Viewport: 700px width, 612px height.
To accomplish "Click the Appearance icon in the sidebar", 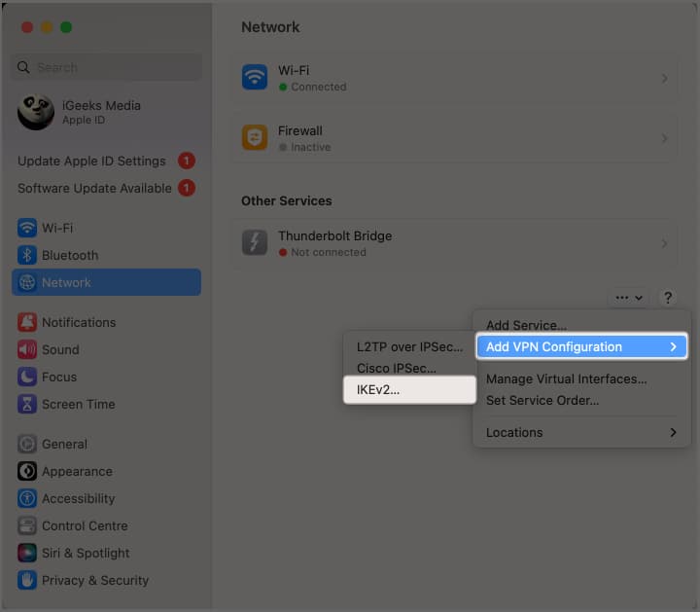I will pyautogui.click(x=27, y=471).
